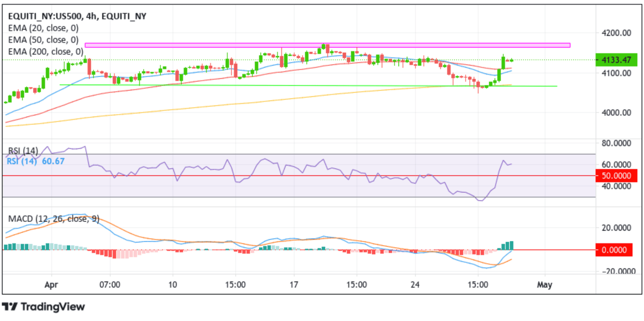Viewport: 644px width, 321px height.
Task: Click the May label on time axis
Action: (545, 285)
